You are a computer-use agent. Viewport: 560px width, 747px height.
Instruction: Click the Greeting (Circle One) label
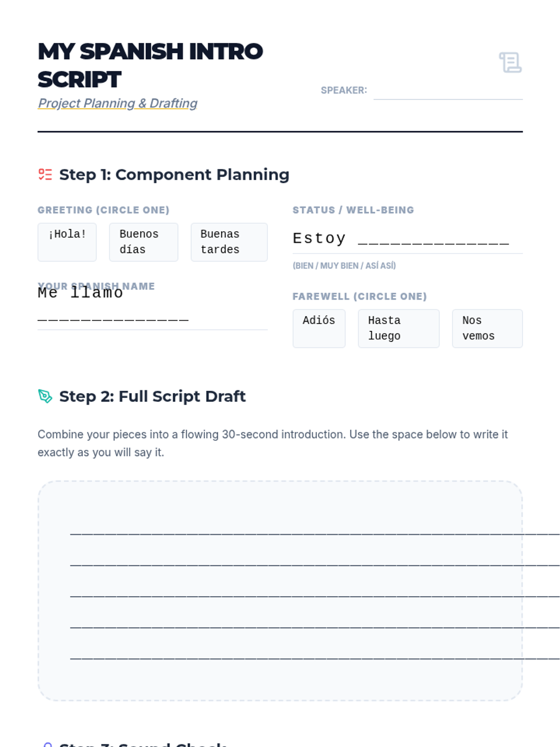tap(104, 210)
